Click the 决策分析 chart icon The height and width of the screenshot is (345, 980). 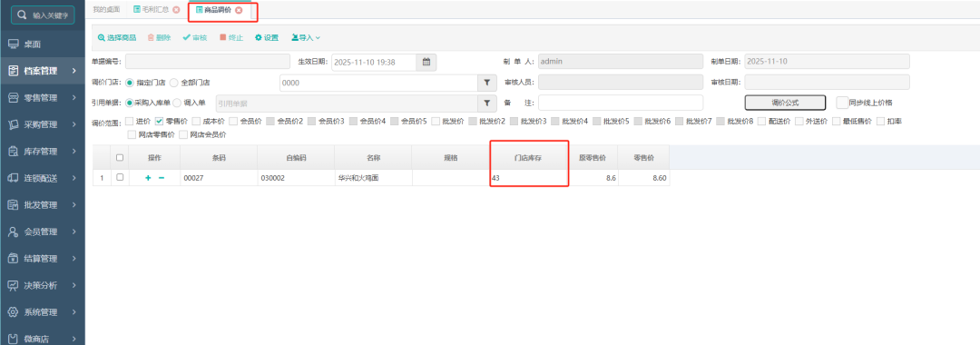[13, 285]
